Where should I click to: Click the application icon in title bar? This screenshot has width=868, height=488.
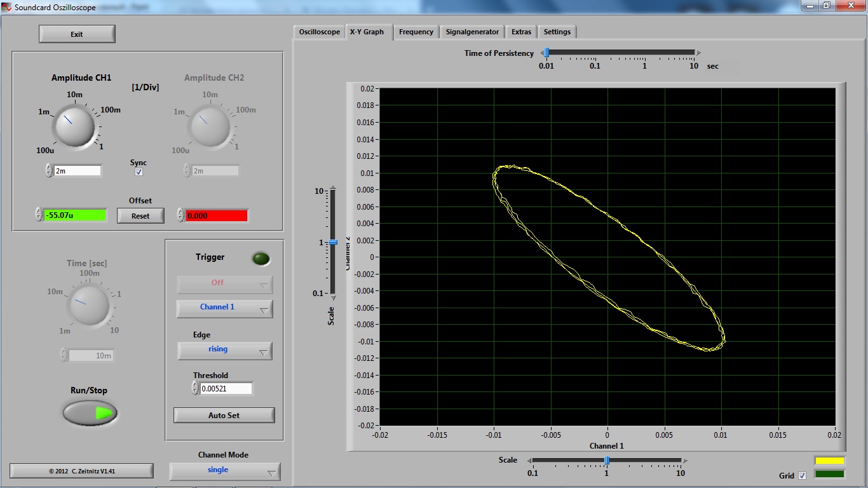pyautogui.click(x=7, y=6)
